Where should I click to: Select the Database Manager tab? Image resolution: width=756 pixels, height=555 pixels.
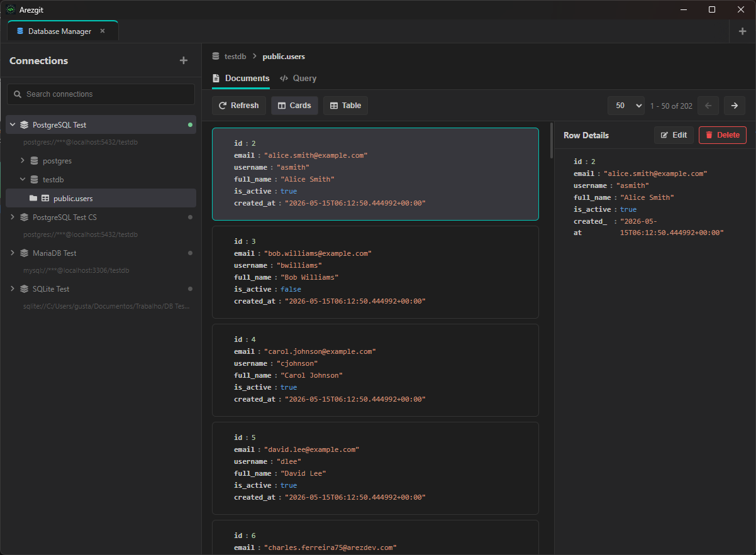63,31
